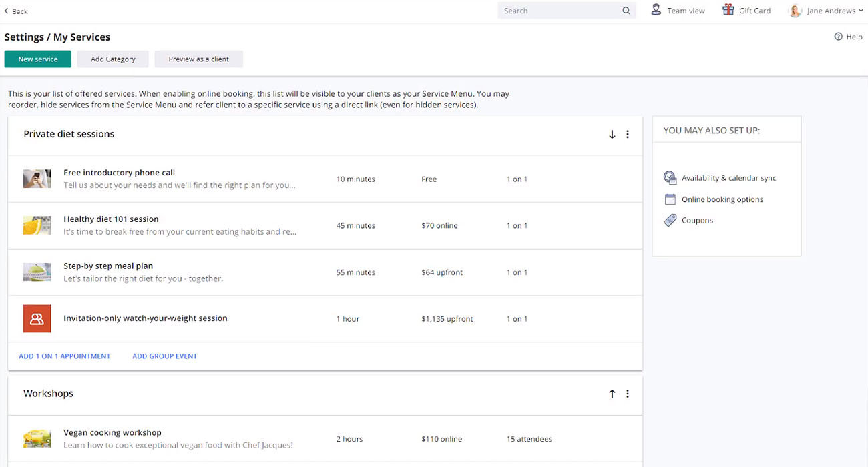Open Private diet sessions three-dot menu
This screenshot has height=467, width=868.
(628, 135)
